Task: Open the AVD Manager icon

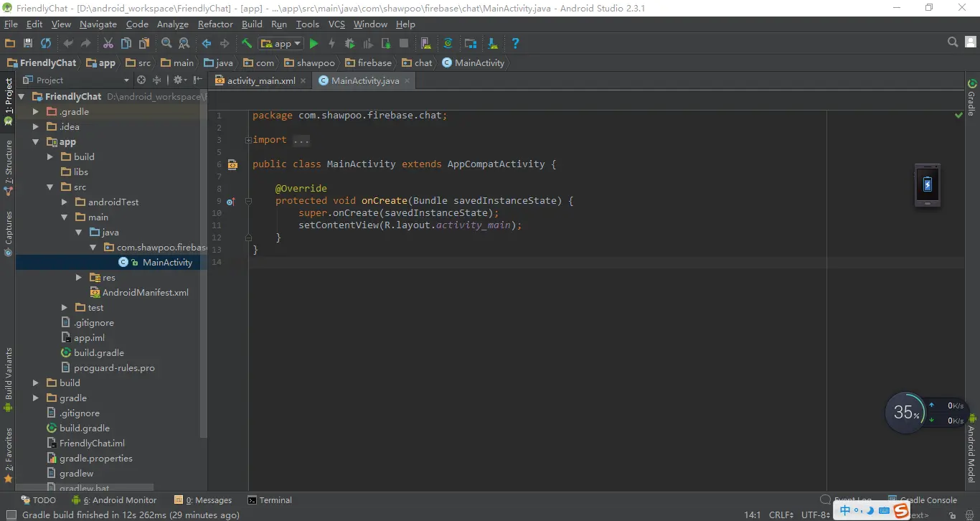Action: tap(425, 44)
